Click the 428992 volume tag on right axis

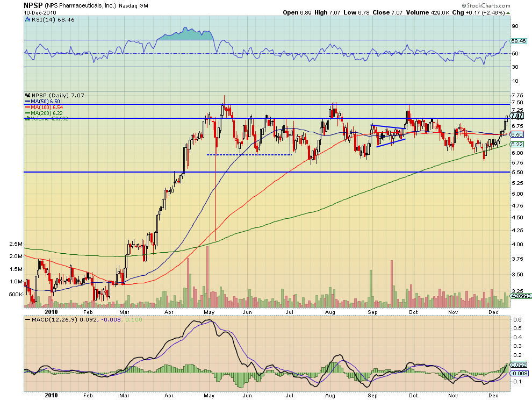(x=521, y=296)
